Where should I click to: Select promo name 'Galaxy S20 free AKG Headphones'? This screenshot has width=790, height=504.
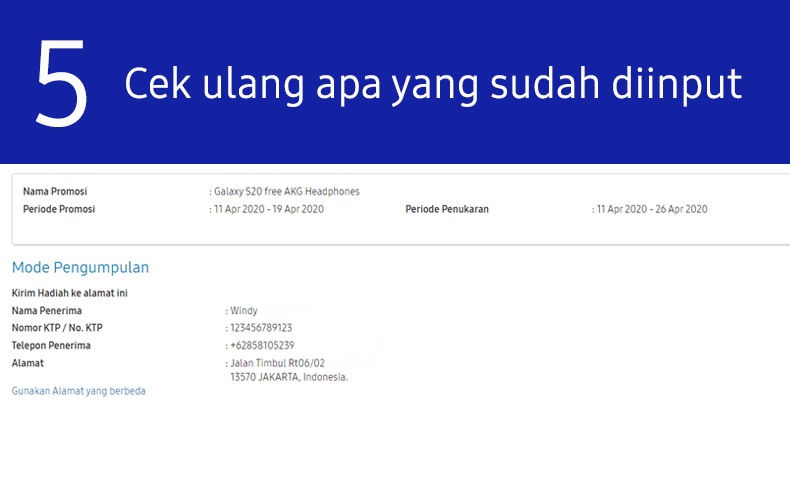(x=287, y=192)
